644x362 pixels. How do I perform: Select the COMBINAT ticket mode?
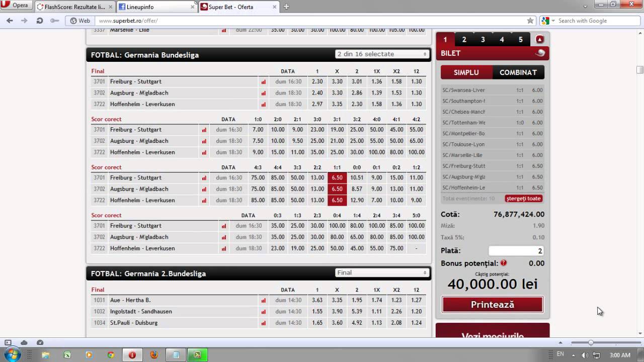pyautogui.click(x=518, y=72)
